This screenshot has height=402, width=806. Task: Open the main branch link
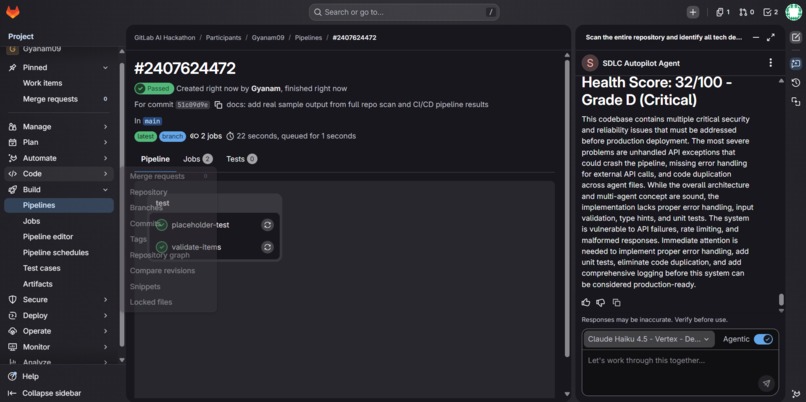[x=152, y=121]
